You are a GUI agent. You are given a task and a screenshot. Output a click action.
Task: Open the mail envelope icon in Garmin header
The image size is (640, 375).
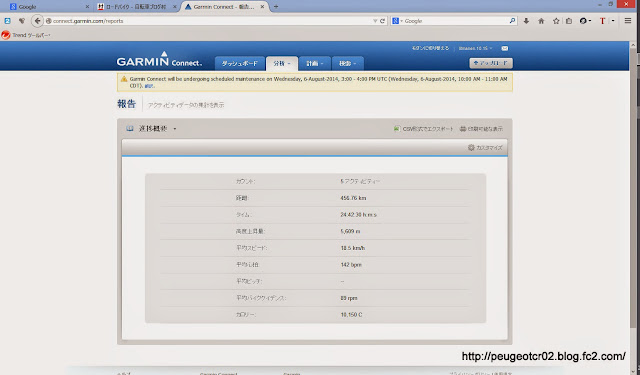point(505,48)
